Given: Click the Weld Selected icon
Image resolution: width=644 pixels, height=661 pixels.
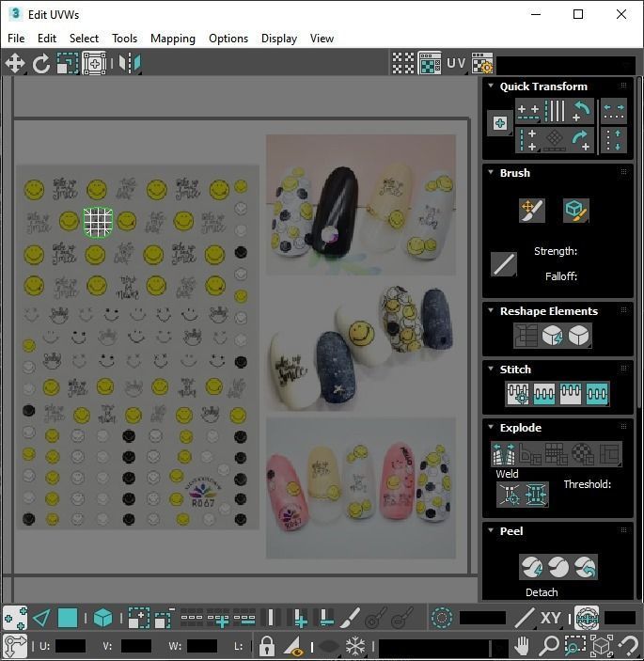Looking at the screenshot, I should (x=536, y=494).
